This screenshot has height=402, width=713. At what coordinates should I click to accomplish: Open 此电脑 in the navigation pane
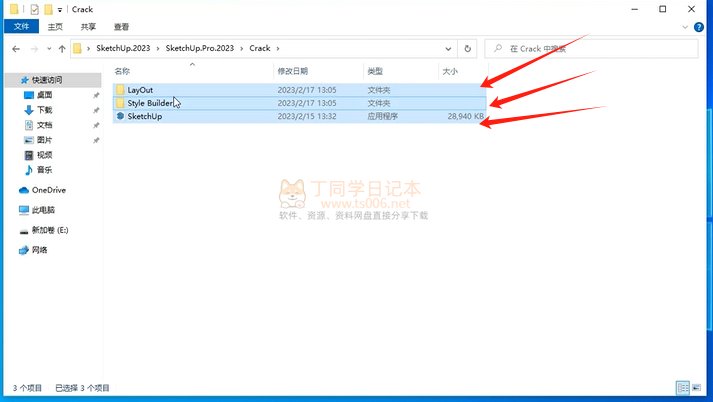[x=43, y=210]
